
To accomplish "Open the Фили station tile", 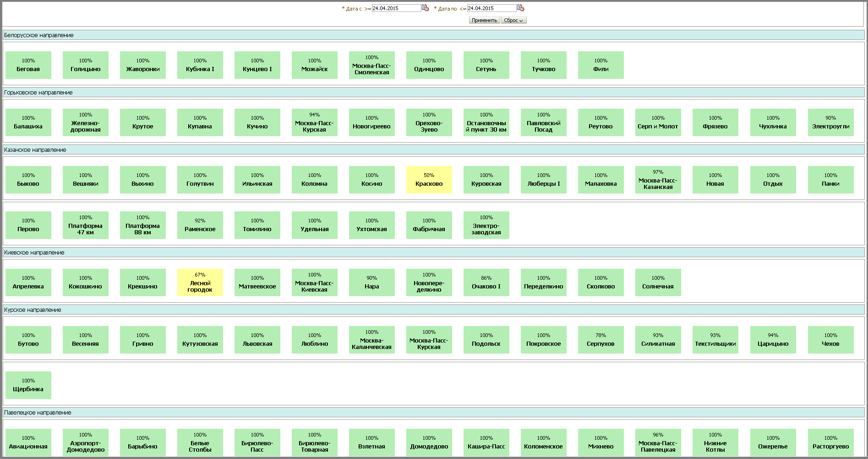I will tap(601, 65).
